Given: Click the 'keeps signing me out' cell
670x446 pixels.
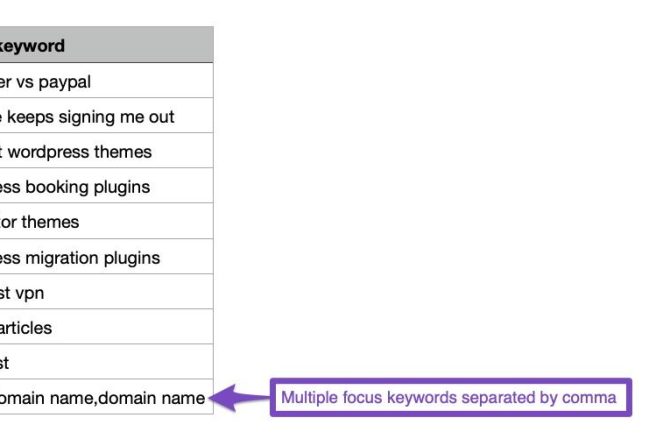Looking at the screenshot, I should (106, 116).
